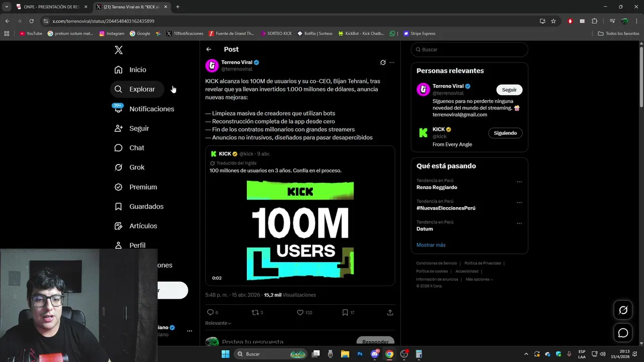The image size is (644, 362).
Task: Open the red hand extension icon
Action: [570, 21]
